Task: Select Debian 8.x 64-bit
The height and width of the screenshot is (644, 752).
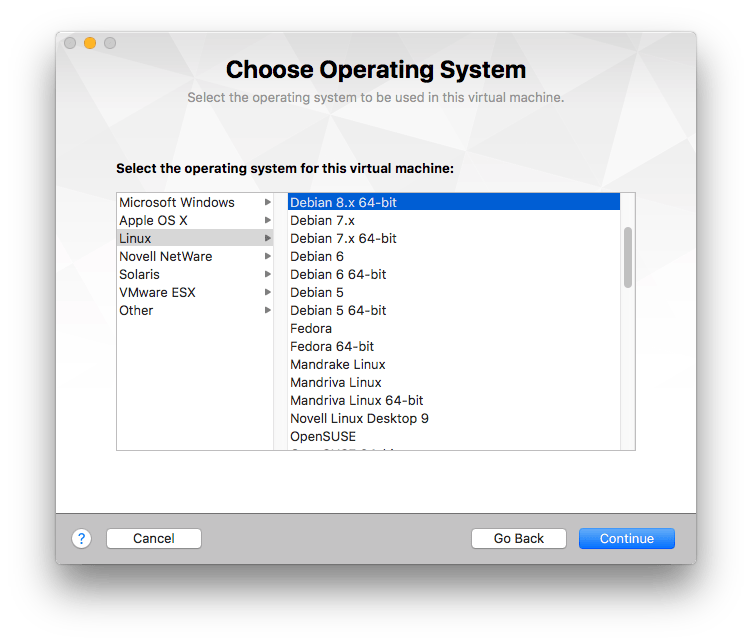Action: pyautogui.click(x=343, y=202)
